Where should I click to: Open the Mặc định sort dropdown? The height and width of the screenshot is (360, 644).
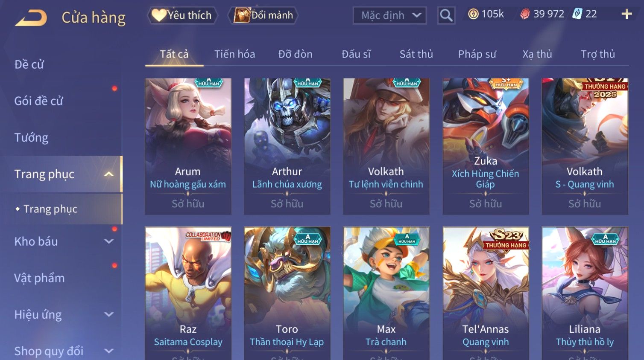tap(389, 16)
